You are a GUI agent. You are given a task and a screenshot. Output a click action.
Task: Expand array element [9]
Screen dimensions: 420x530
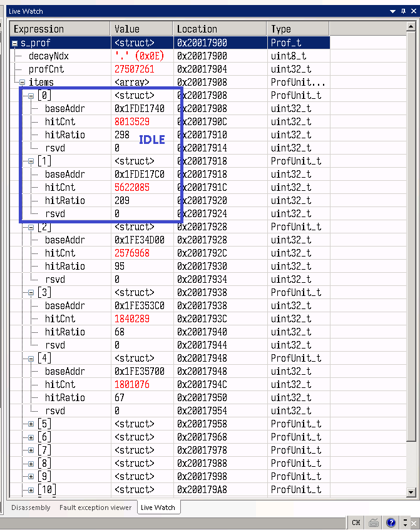coord(31,477)
